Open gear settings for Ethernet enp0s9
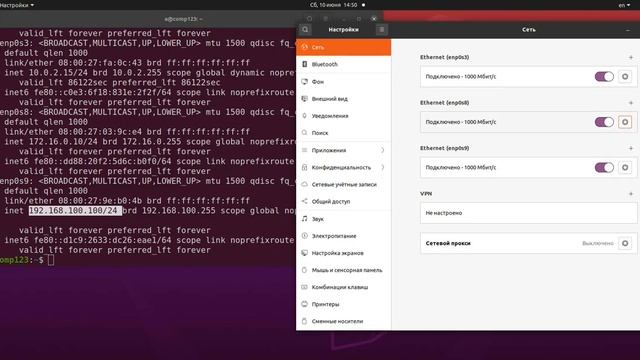 pyautogui.click(x=625, y=167)
